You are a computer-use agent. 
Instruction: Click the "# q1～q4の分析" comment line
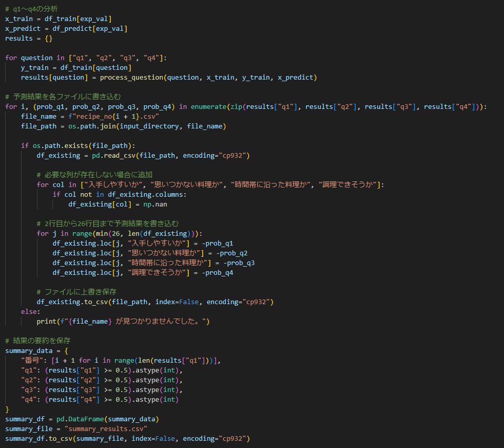click(x=31, y=9)
